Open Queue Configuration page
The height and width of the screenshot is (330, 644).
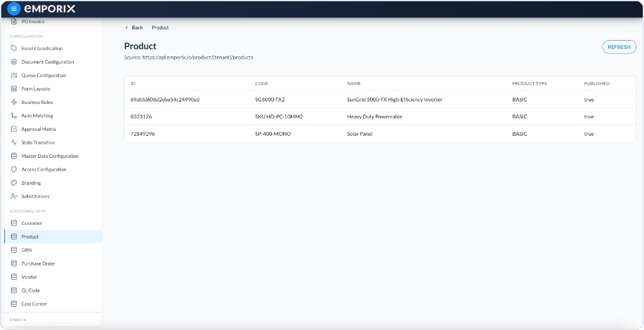pyautogui.click(x=53, y=76)
